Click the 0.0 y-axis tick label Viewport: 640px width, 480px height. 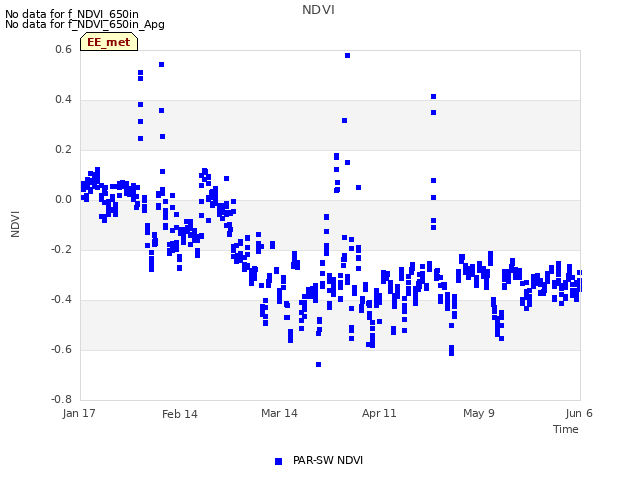(63, 200)
